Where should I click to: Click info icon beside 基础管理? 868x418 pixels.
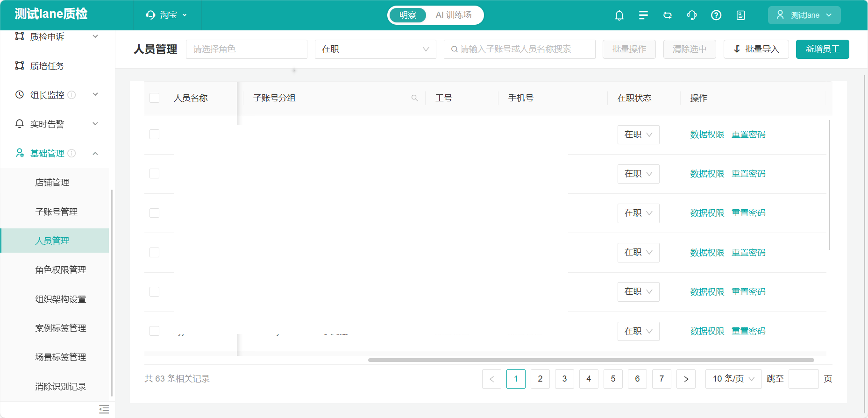pos(71,153)
